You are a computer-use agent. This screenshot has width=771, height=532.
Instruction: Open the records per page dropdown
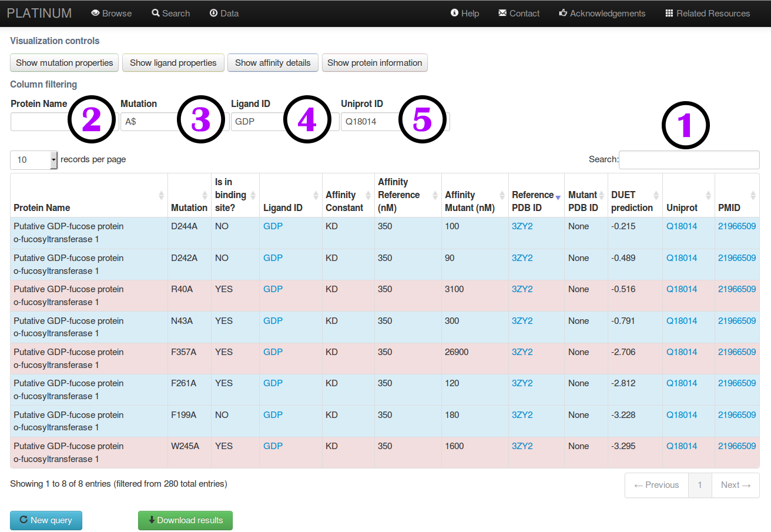click(34, 159)
